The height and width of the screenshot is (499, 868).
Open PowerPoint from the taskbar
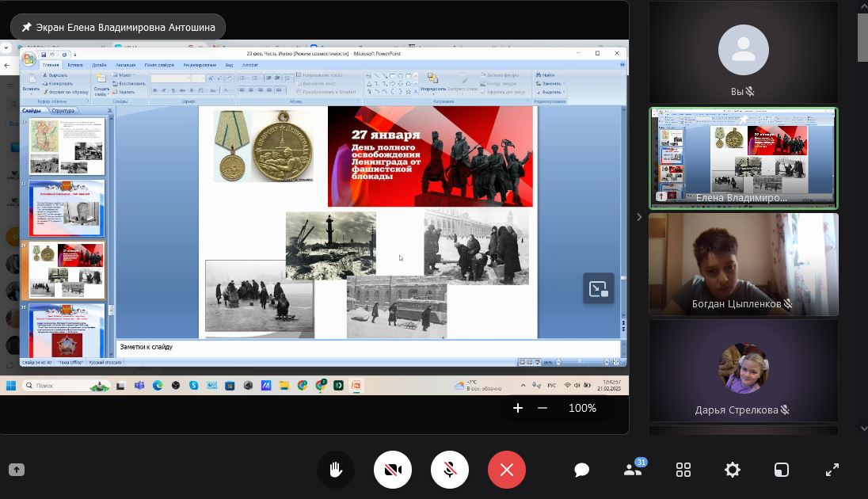click(x=356, y=386)
